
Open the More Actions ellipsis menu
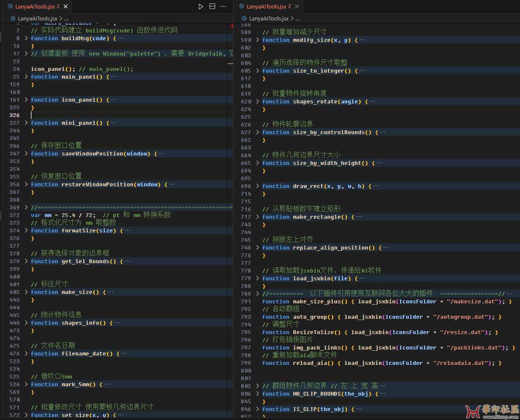coord(223,6)
